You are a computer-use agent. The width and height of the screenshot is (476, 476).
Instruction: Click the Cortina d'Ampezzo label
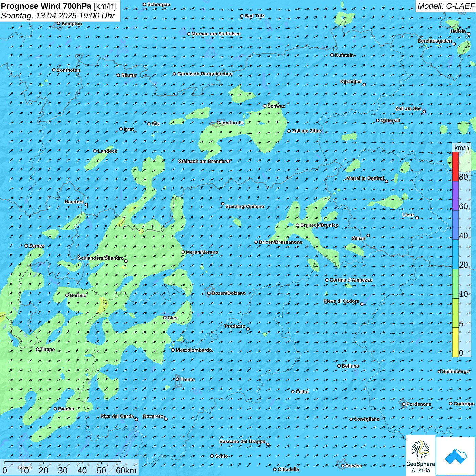coord(351,280)
